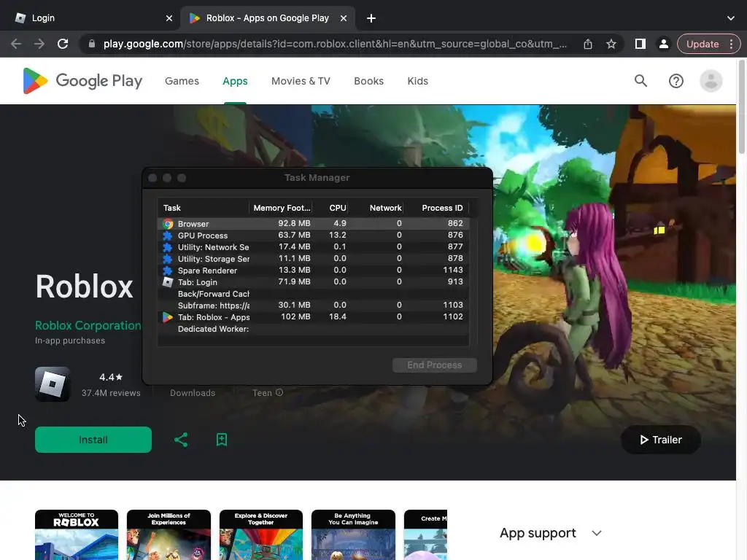Bookmark this page with the star icon
The image size is (747, 560).
point(611,44)
